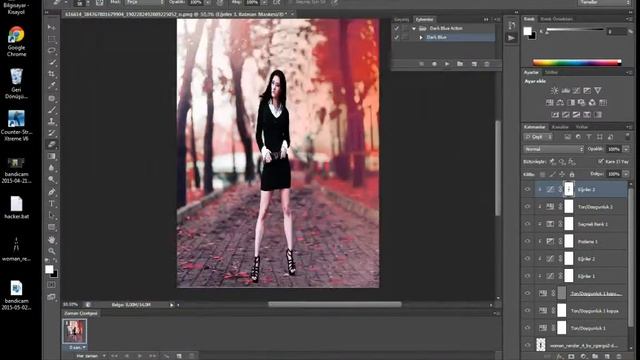Expand the Dark Blue action steps

(421, 37)
